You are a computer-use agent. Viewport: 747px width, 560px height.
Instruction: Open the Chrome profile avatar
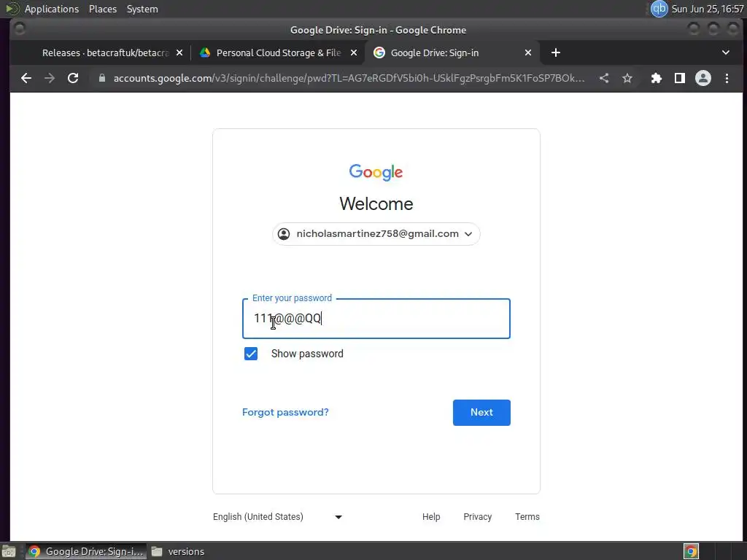click(703, 78)
